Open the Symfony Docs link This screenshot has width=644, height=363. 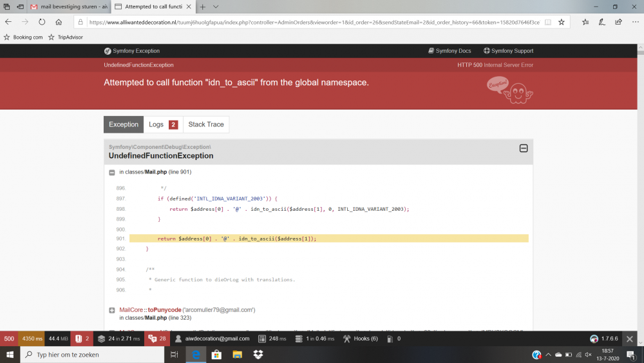pos(450,51)
